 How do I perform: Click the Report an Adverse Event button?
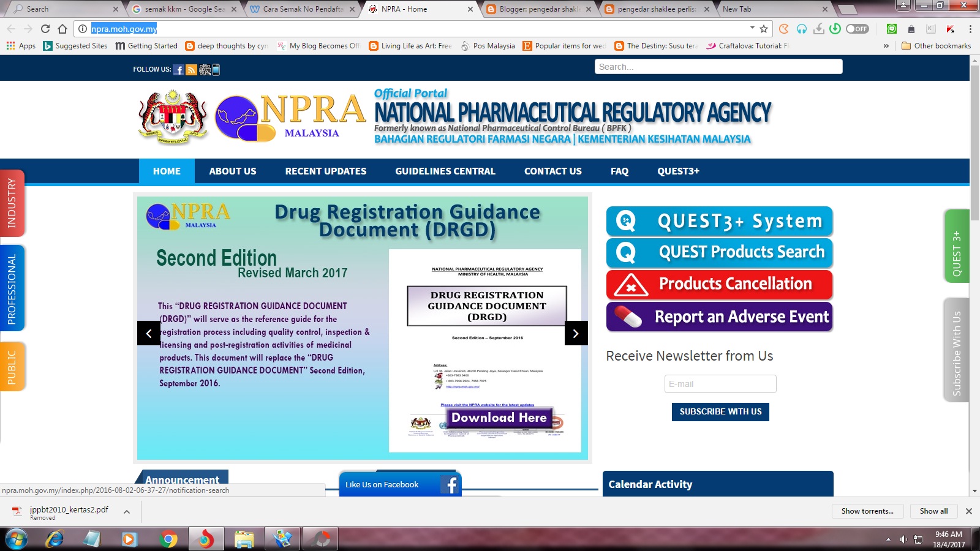coord(719,317)
